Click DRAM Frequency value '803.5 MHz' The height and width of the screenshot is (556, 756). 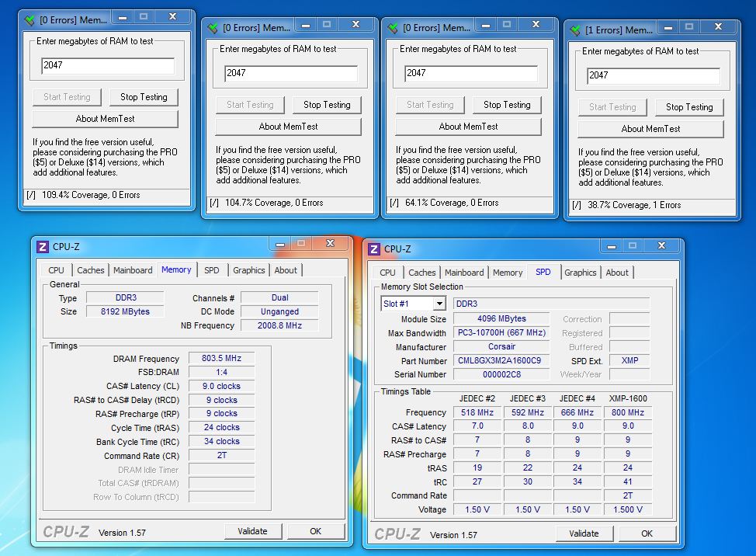(221, 358)
